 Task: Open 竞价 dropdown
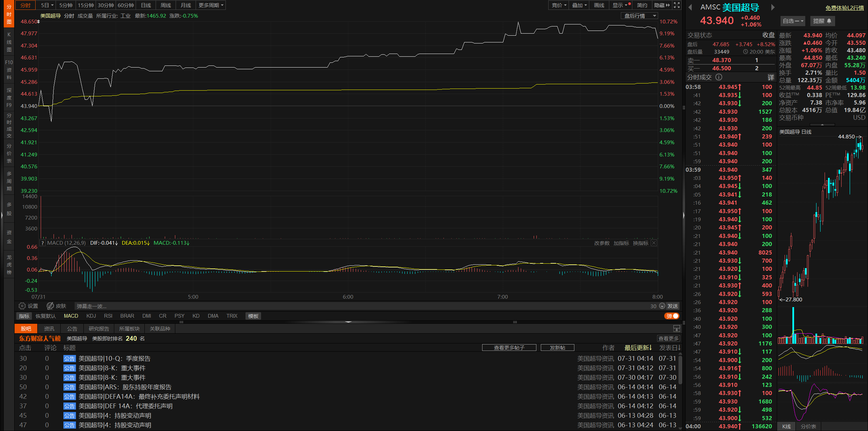pyautogui.click(x=559, y=5)
